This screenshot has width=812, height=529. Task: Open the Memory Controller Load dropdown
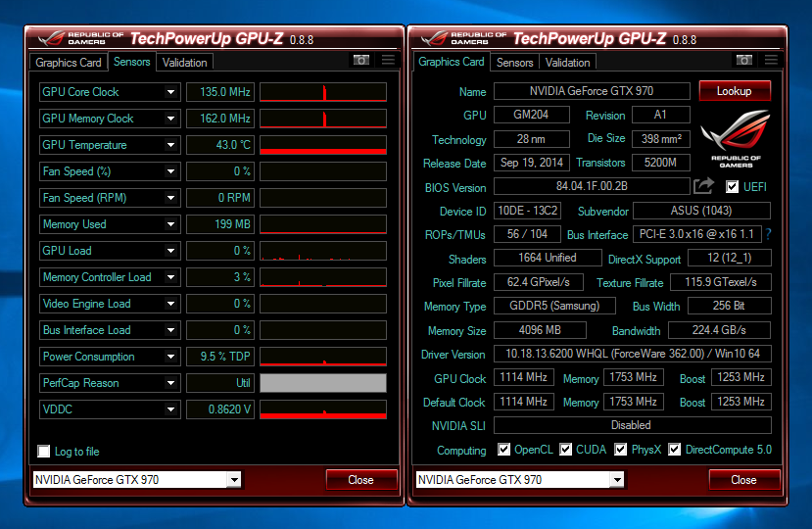[170, 277]
